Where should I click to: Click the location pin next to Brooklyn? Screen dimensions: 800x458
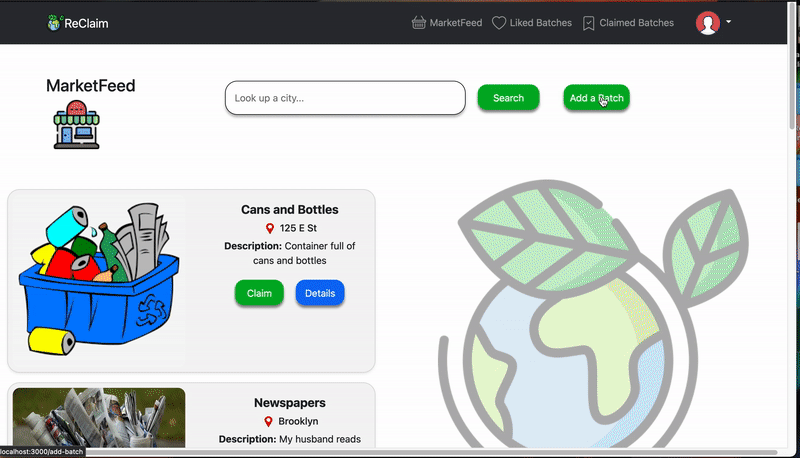pyautogui.click(x=268, y=422)
